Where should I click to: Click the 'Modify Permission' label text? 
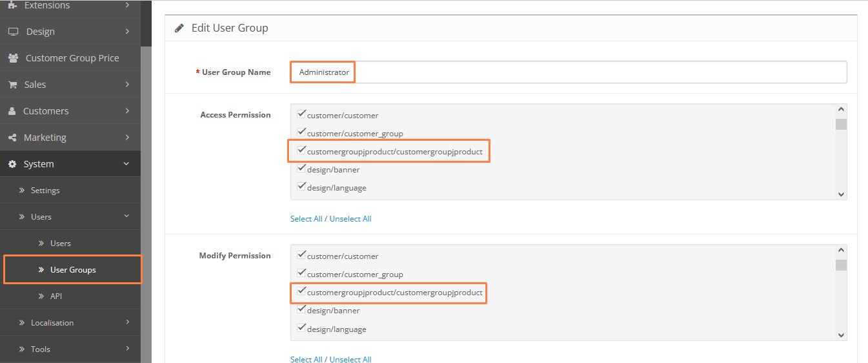click(235, 256)
